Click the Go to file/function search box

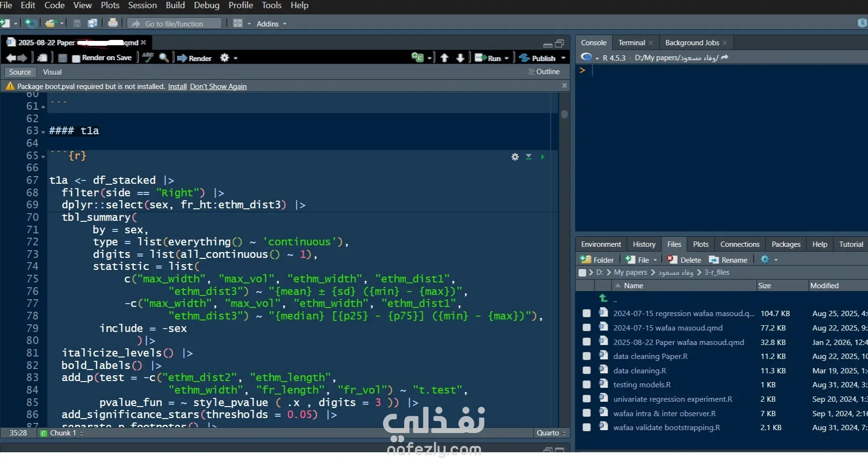(174, 24)
